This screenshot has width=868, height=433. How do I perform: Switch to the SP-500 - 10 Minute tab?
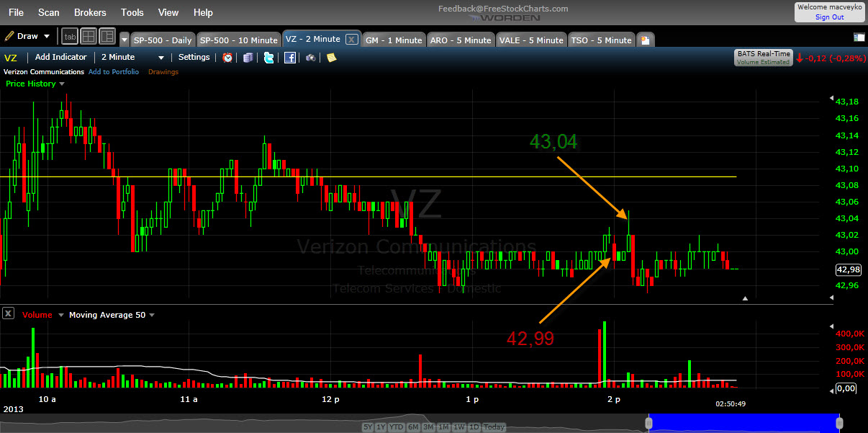pyautogui.click(x=238, y=40)
